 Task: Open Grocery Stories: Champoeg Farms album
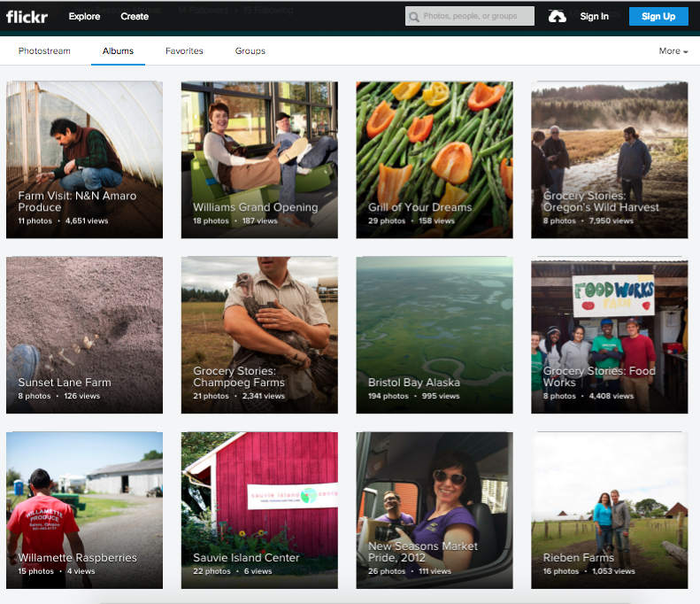pos(259,335)
